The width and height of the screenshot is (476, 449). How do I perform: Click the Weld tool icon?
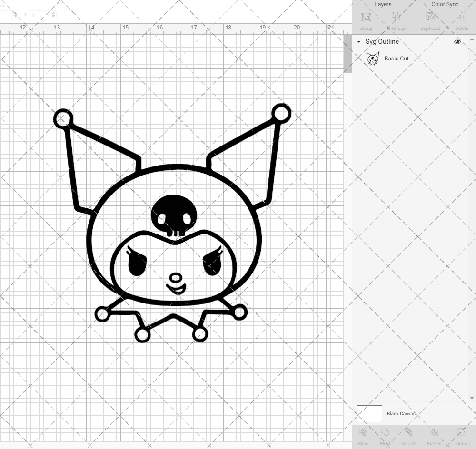point(385,432)
